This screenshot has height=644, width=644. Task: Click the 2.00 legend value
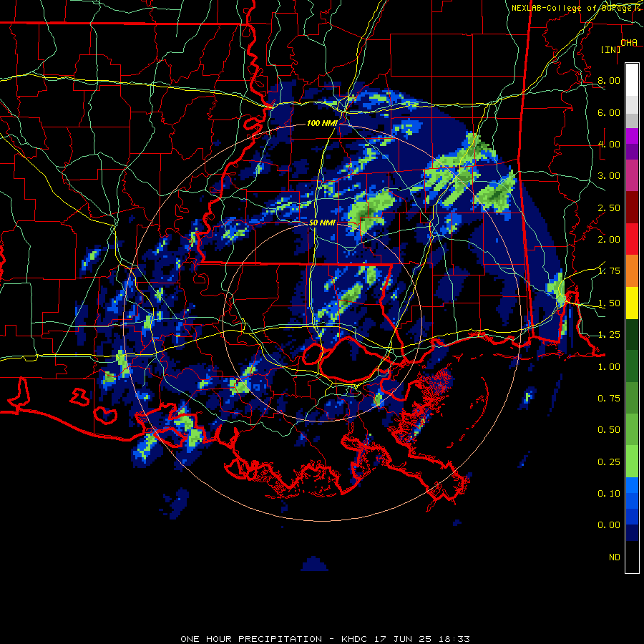point(608,240)
